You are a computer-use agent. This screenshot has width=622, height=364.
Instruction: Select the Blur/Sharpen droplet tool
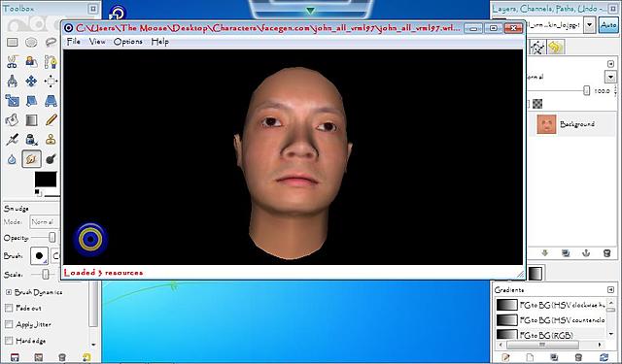tap(13, 159)
